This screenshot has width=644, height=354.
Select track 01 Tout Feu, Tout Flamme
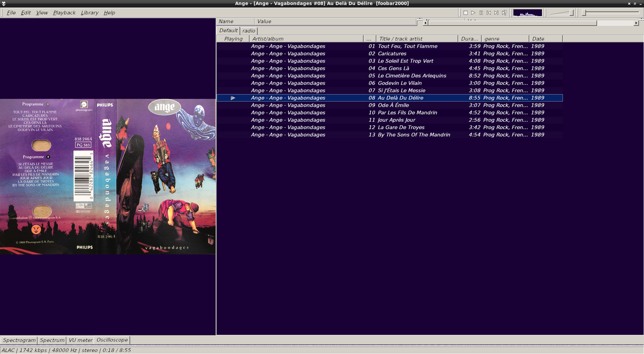tap(389, 46)
